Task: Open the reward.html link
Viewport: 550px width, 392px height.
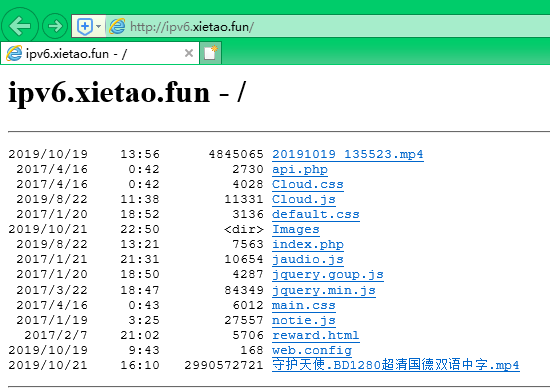Action: 316,336
